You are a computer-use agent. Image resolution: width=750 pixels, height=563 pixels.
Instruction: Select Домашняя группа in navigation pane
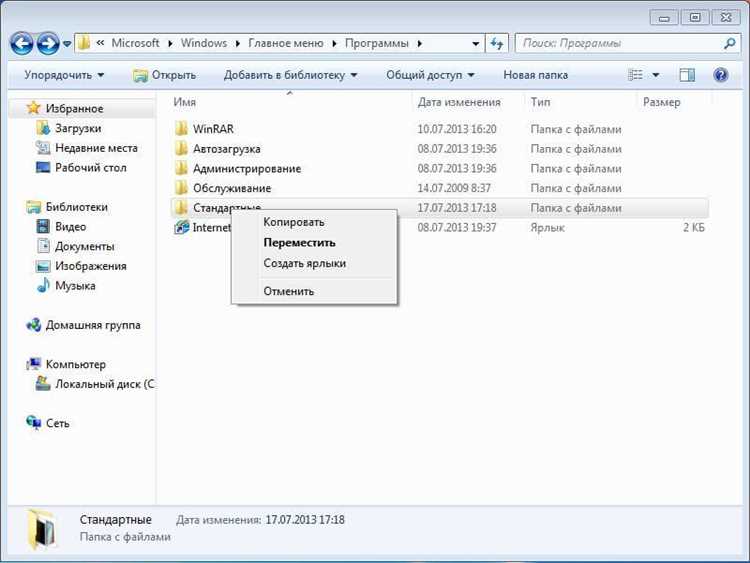93,325
